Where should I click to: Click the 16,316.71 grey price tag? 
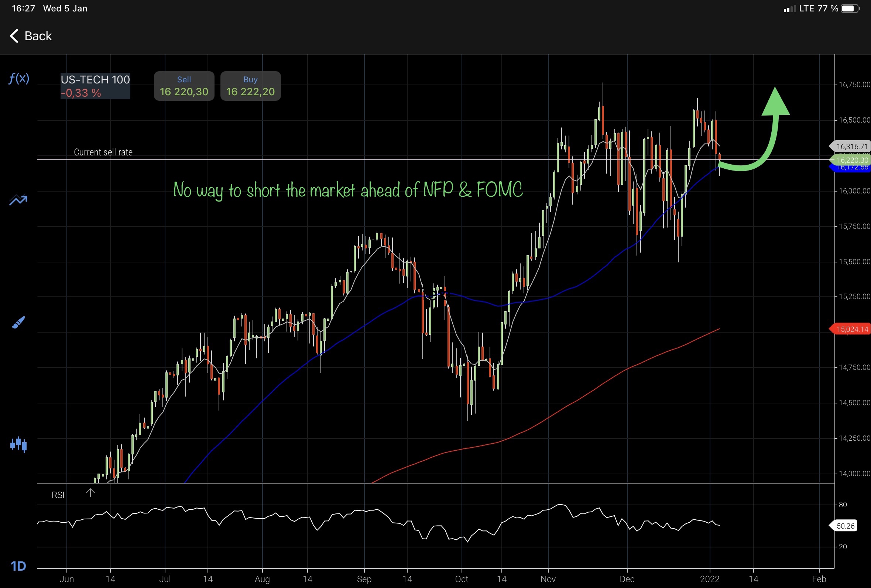[x=851, y=146]
